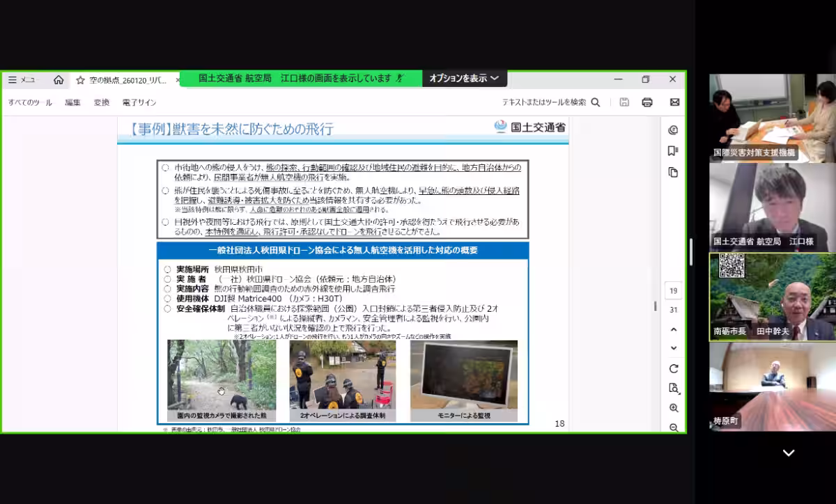This screenshot has width=836, height=504.
Task: Open the bookmarks panel icon
Action: pos(673,151)
